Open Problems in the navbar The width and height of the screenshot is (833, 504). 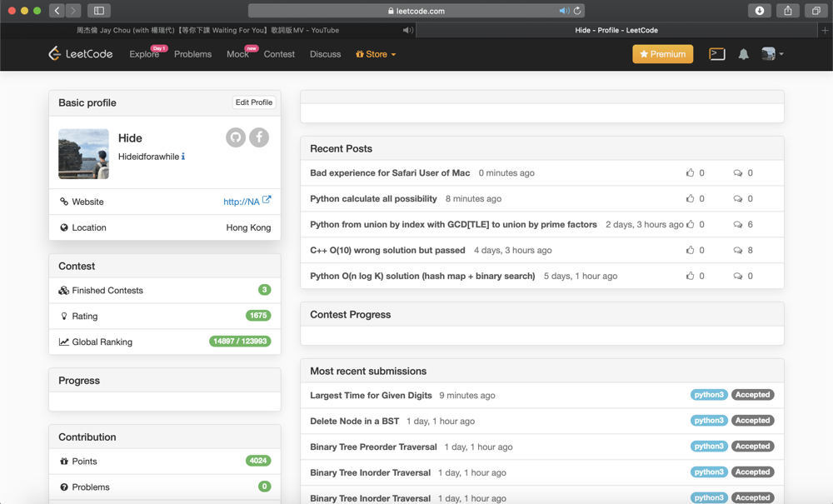(193, 54)
